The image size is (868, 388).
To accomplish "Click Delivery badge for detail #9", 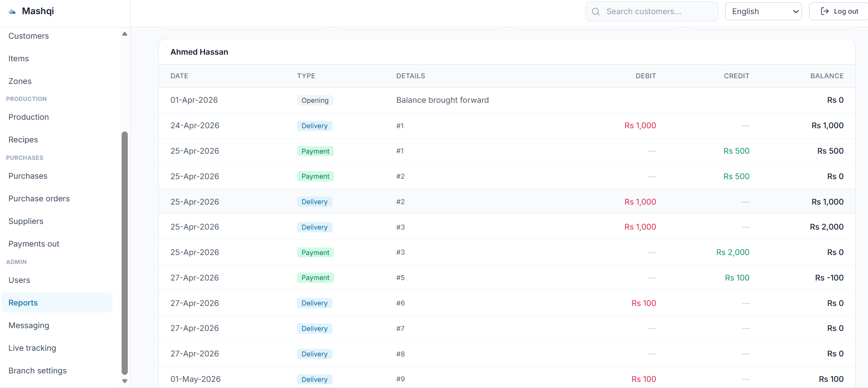I will pos(314,380).
